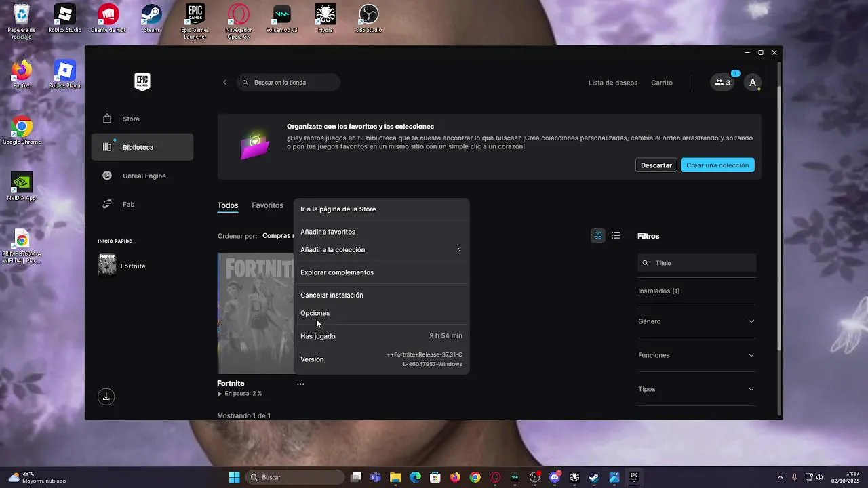Expand the Funciones filter

[x=696, y=355]
